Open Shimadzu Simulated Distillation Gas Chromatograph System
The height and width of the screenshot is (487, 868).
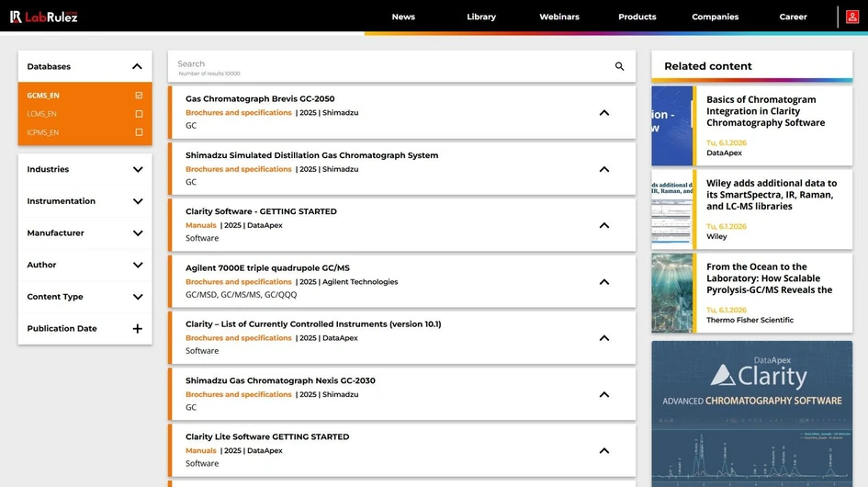tap(311, 155)
